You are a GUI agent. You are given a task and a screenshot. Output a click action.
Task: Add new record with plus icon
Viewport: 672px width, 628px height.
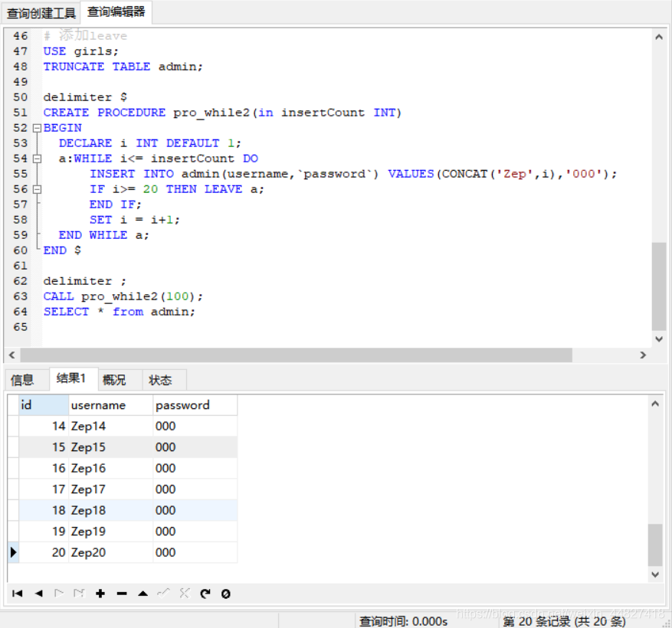[x=100, y=594]
